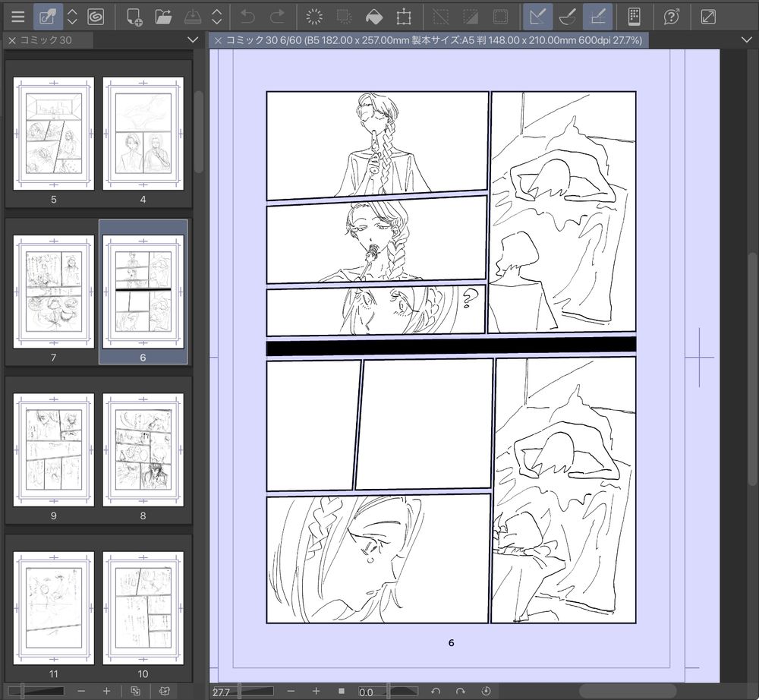Expand the up-down arrows beside Save icon
The image size is (759, 700).
point(217,17)
